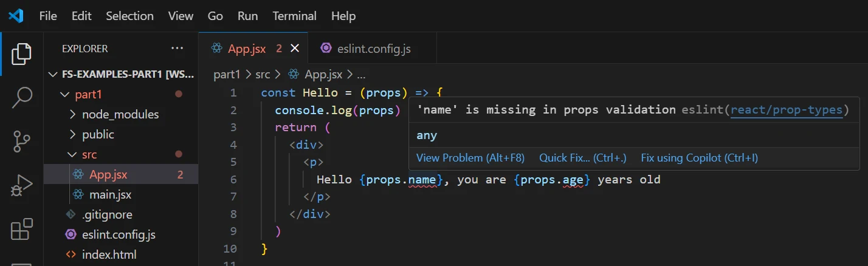
Task: Open the Search view icon
Action: pyautogui.click(x=22, y=97)
